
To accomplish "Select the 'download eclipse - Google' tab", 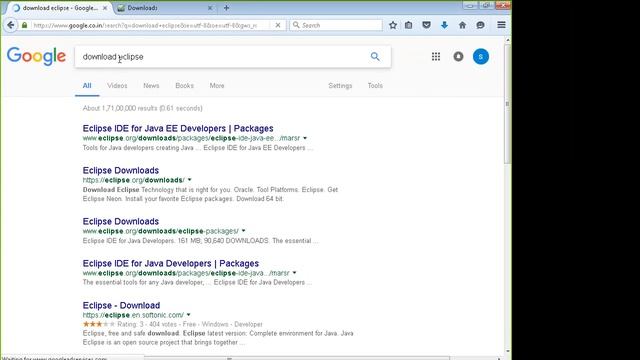I will [60, 8].
